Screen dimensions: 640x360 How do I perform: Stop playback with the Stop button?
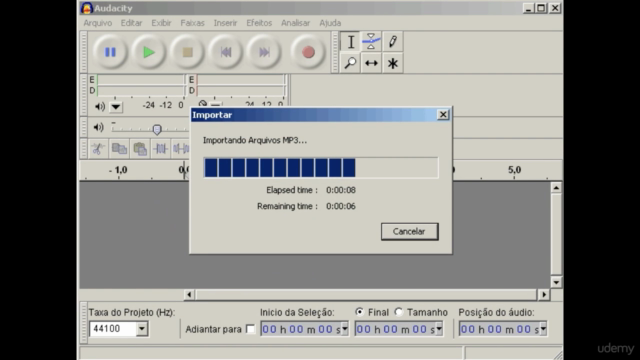tap(187, 52)
